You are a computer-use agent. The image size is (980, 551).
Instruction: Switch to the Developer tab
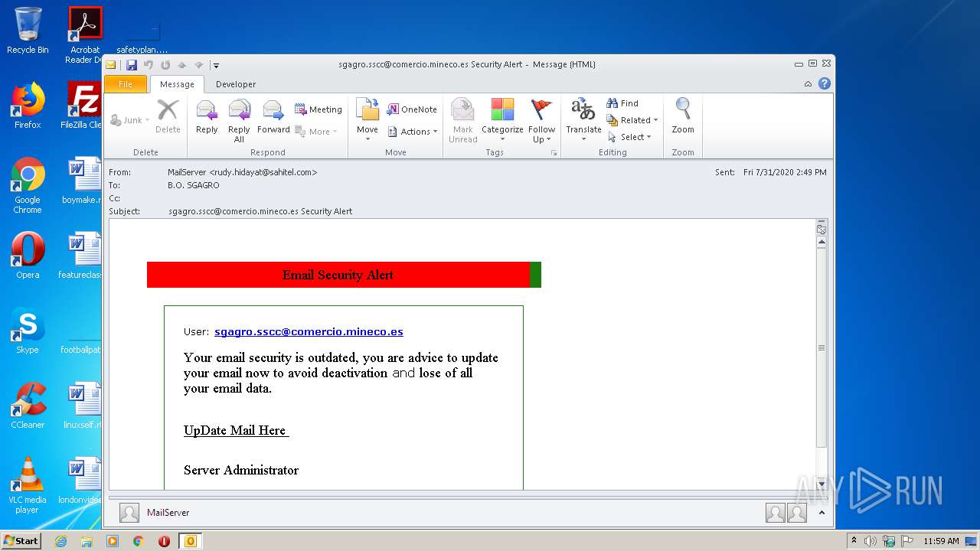(236, 84)
